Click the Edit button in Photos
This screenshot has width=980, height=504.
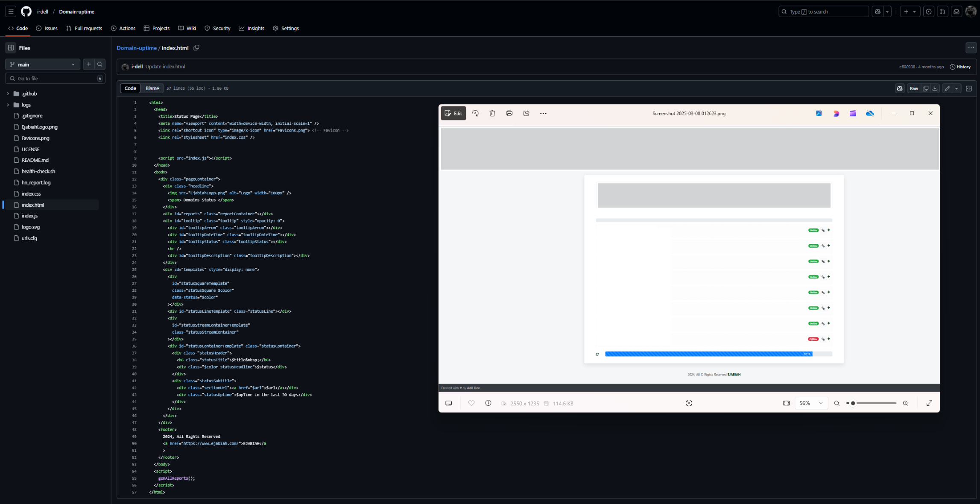(453, 113)
